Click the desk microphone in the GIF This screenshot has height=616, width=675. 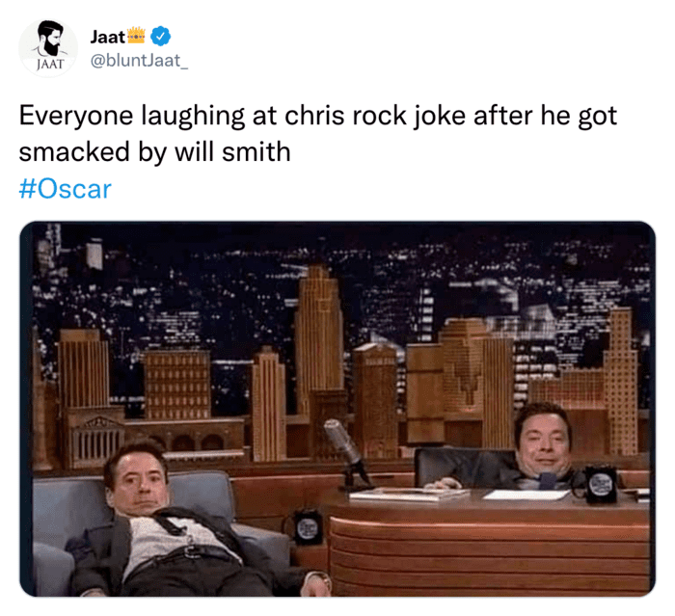pyautogui.click(x=345, y=454)
